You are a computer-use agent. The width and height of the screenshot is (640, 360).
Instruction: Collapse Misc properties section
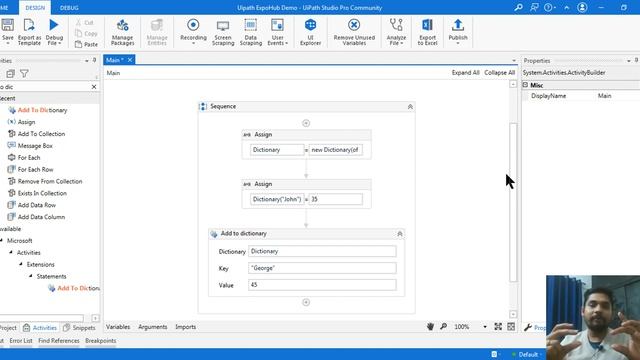525,85
